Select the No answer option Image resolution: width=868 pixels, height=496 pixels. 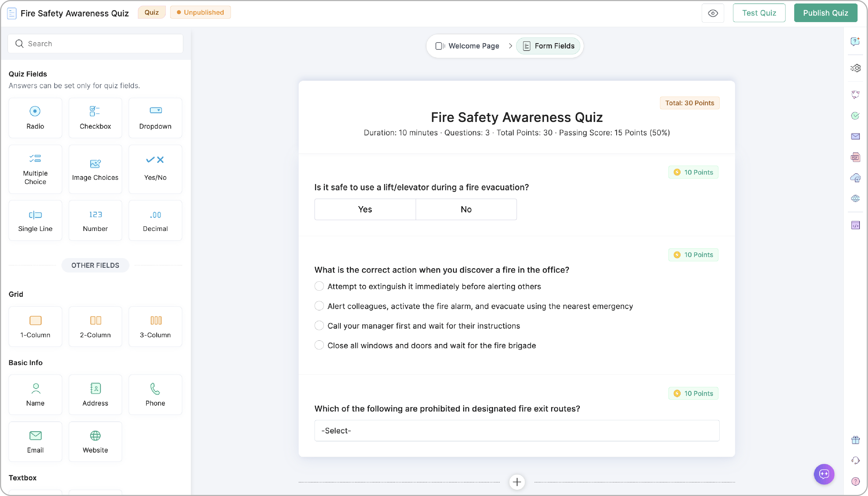point(466,210)
